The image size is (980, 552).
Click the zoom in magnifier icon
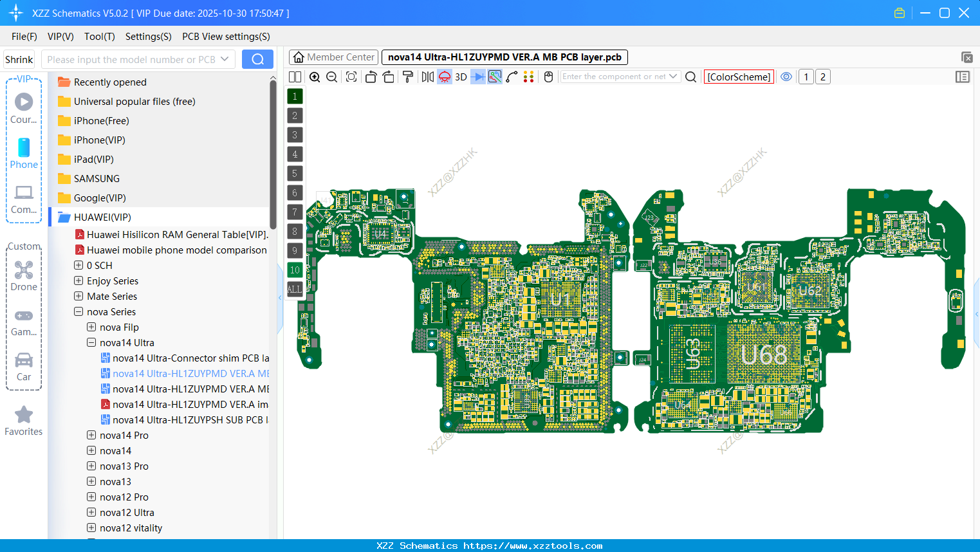pyautogui.click(x=315, y=77)
